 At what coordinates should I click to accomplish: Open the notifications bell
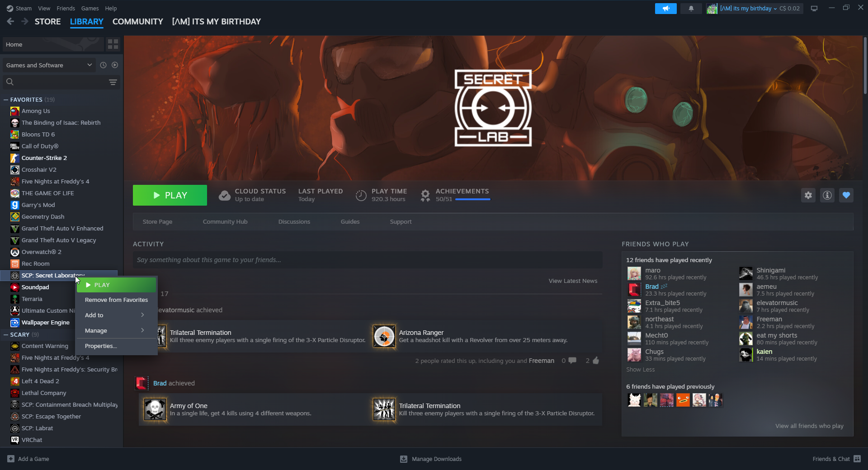691,8
